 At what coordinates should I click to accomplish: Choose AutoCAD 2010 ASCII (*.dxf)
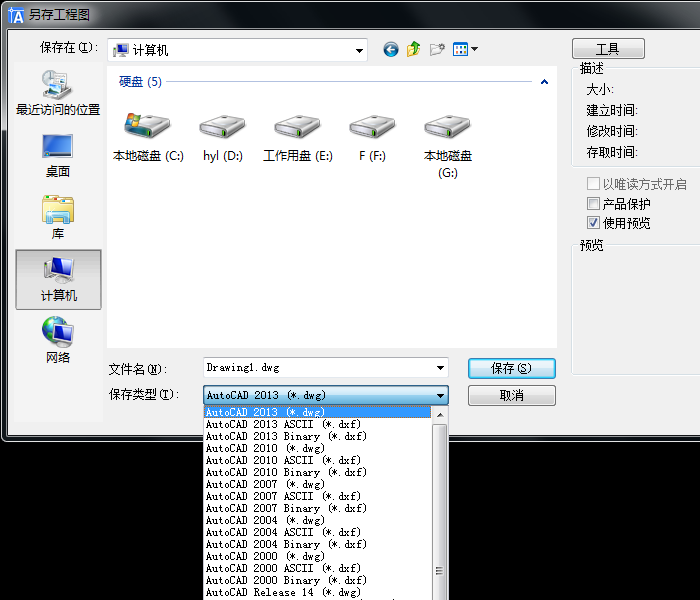click(317, 460)
